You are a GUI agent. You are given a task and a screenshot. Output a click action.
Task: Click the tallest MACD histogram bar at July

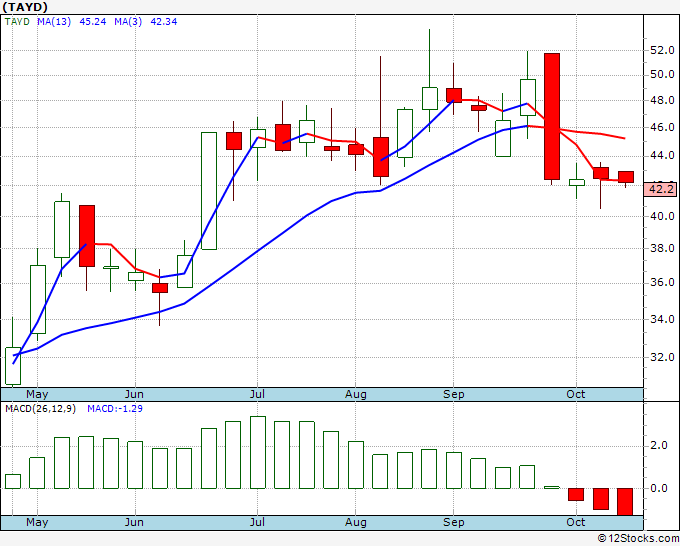(258, 452)
